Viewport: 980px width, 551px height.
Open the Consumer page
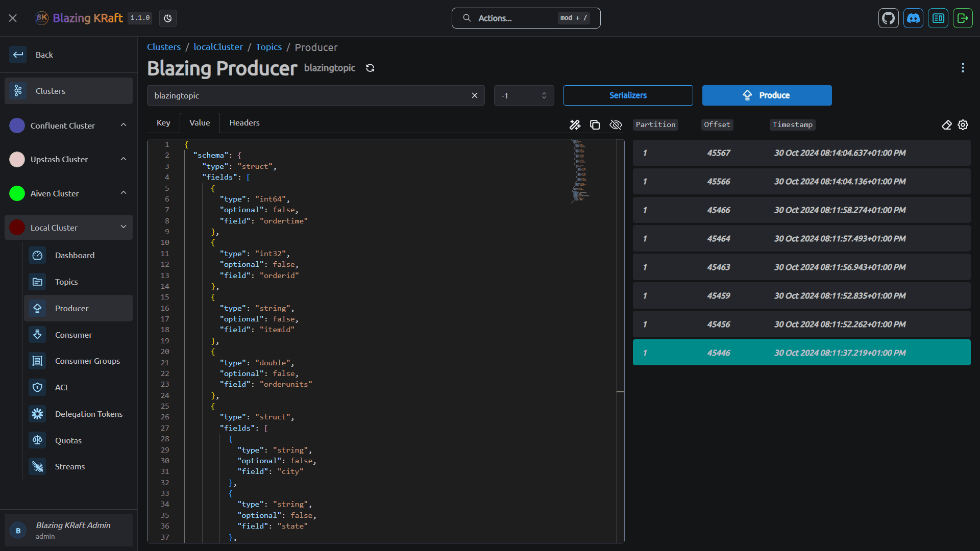[x=78, y=335]
